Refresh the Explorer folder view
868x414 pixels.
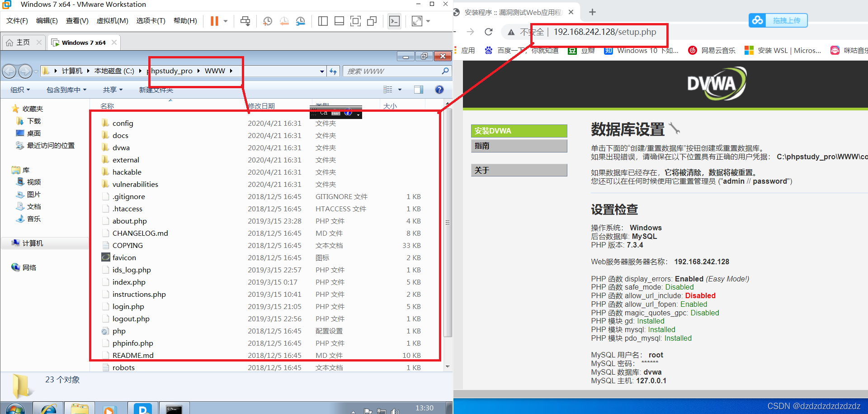click(333, 71)
